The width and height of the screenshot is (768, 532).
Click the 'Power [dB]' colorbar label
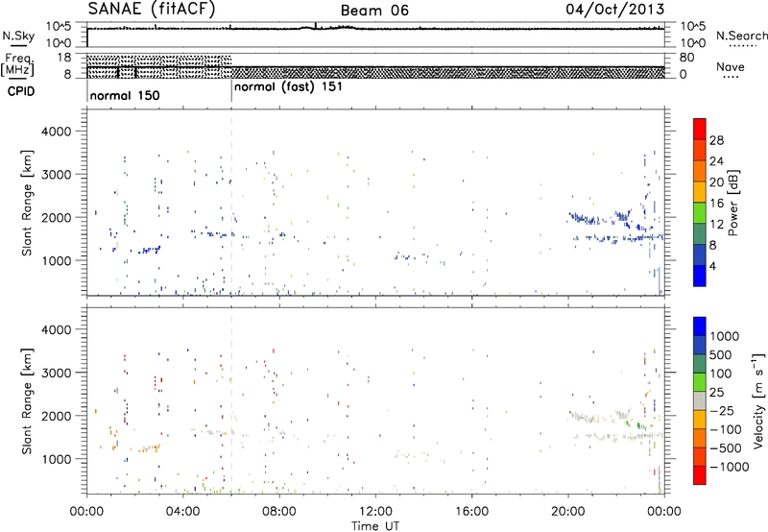click(x=733, y=203)
